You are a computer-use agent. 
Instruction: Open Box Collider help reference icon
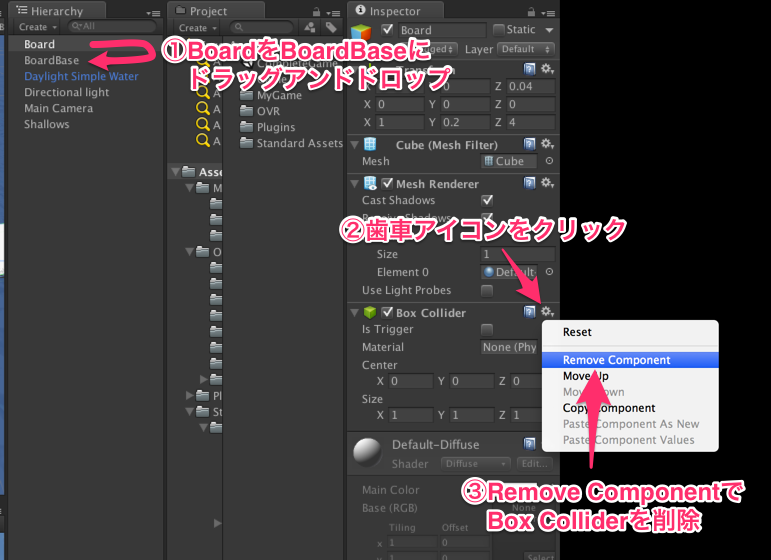click(530, 312)
